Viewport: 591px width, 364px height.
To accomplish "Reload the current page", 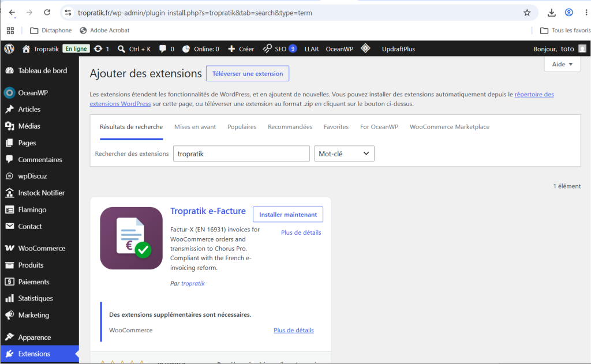I will point(47,13).
